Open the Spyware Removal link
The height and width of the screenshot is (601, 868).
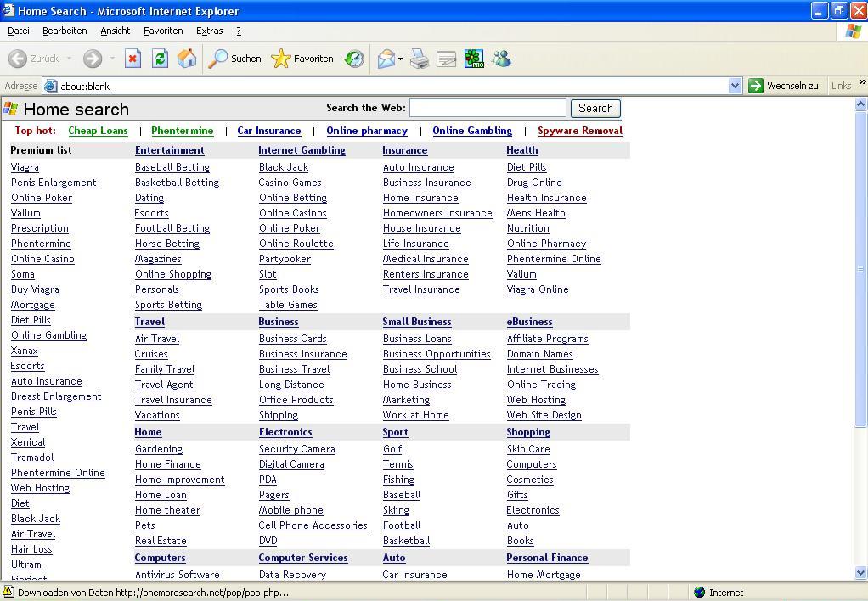pos(580,132)
